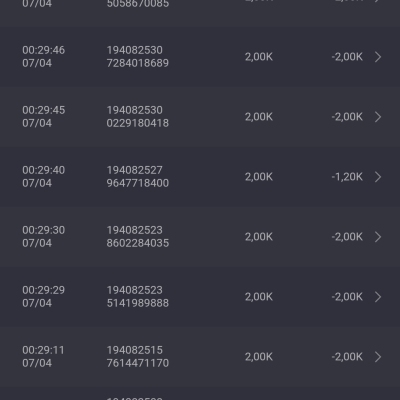Open chevron arrow for 00:29:29 entry

378,297
